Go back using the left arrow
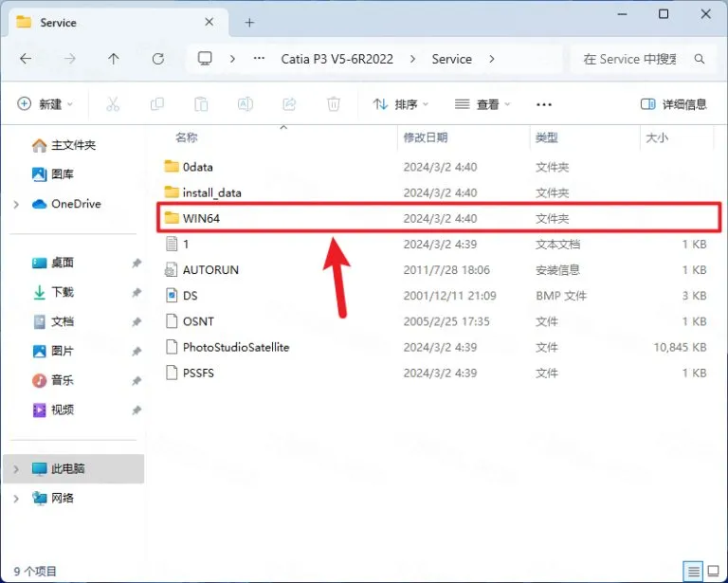The width and height of the screenshot is (728, 583). click(x=26, y=59)
